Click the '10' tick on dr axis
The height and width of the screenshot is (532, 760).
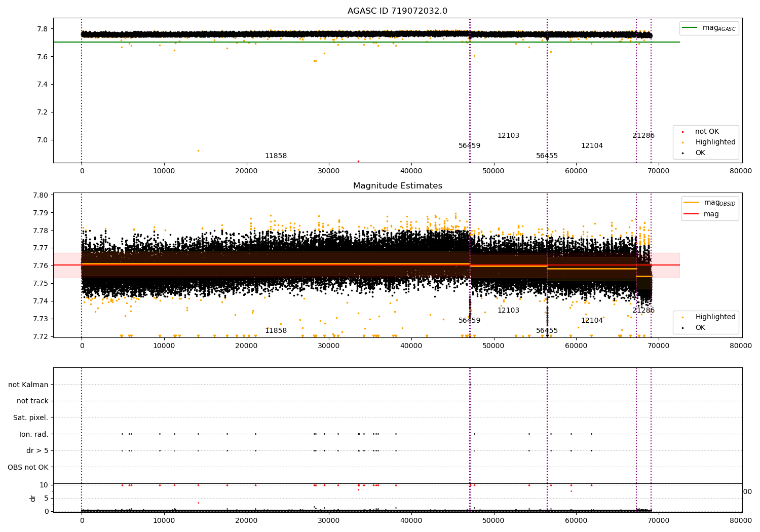(x=44, y=485)
